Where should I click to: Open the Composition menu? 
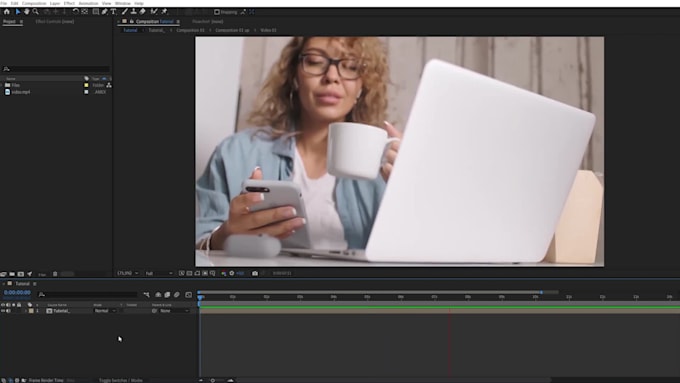coord(34,3)
